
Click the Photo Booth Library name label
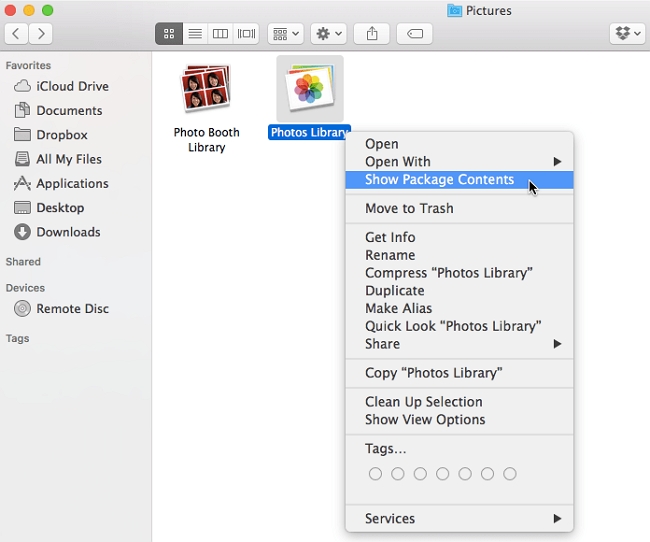pos(206,140)
